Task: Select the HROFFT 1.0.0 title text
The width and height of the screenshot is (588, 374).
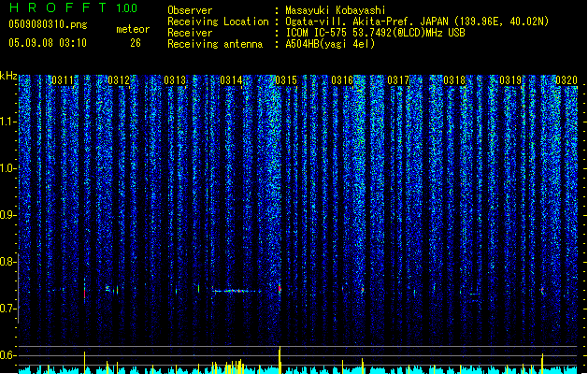Action: click(74, 7)
